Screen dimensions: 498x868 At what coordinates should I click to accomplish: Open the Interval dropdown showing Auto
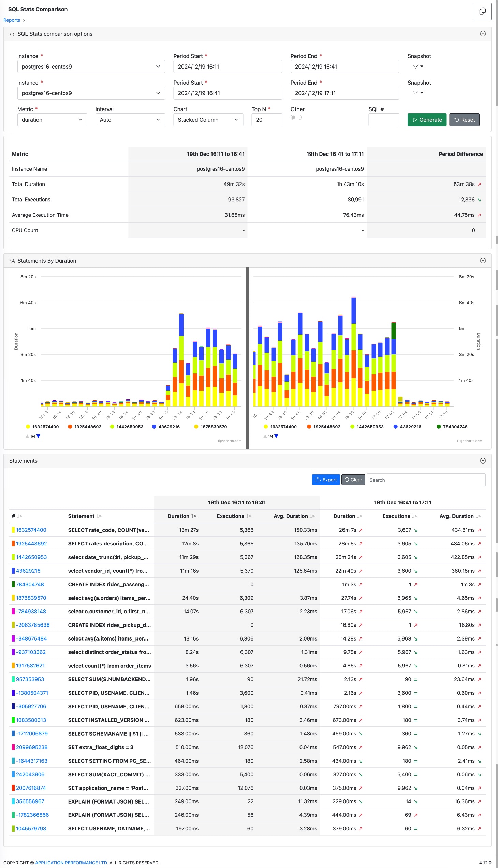[x=130, y=120]
